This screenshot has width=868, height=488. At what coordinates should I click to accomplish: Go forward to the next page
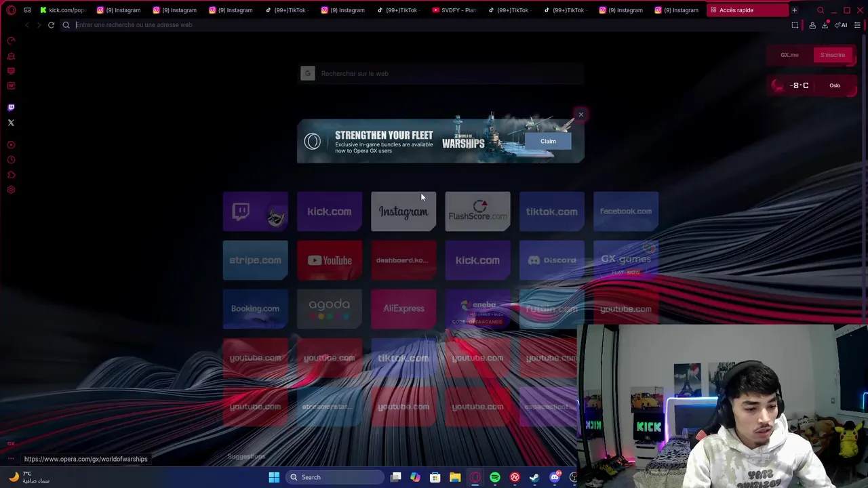39,25
